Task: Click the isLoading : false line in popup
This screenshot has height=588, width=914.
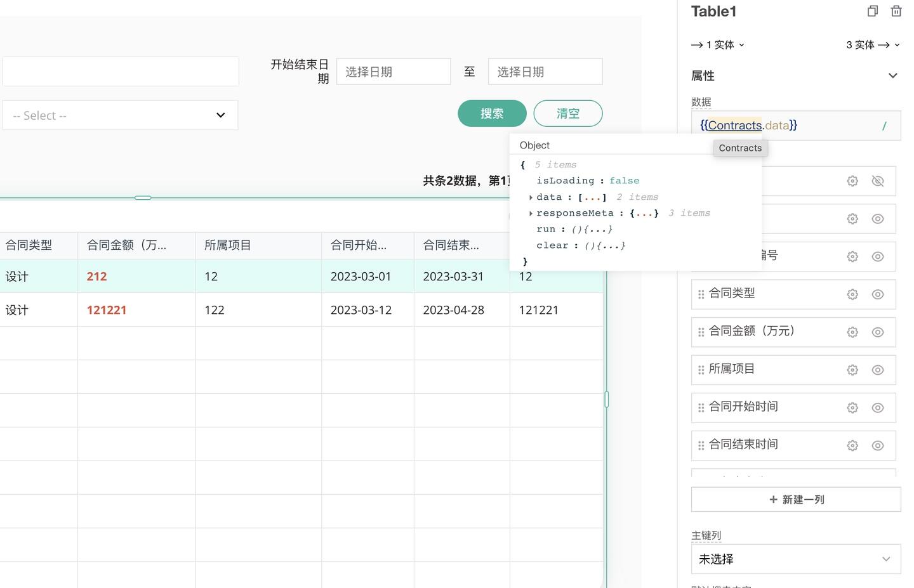Action: tap(588, 181)
